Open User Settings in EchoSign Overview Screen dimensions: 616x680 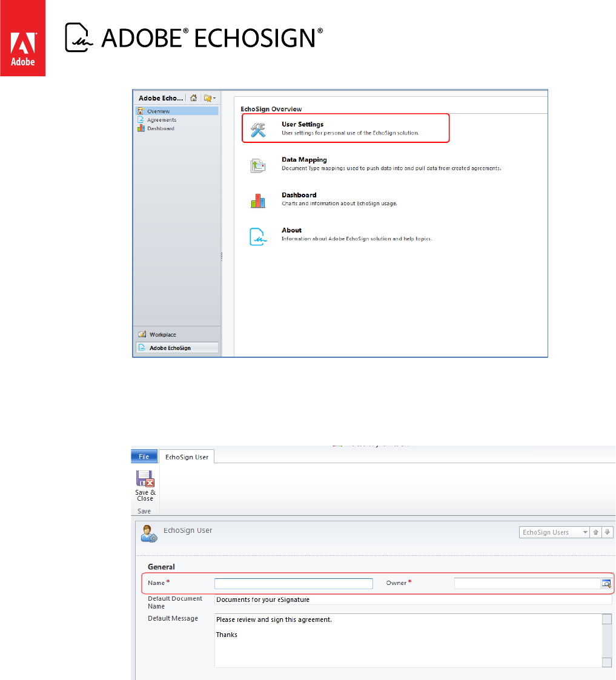[x=302, y=125]
